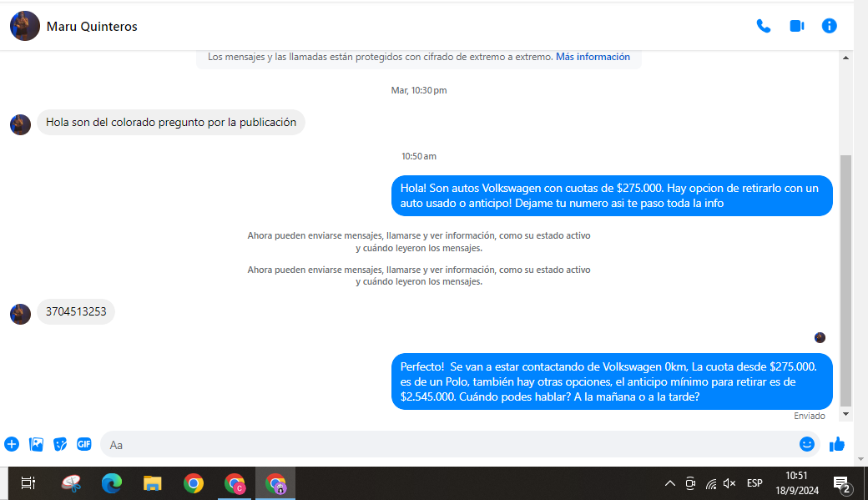Open the emoji picker
868x500 pixels.
[806, 444]
